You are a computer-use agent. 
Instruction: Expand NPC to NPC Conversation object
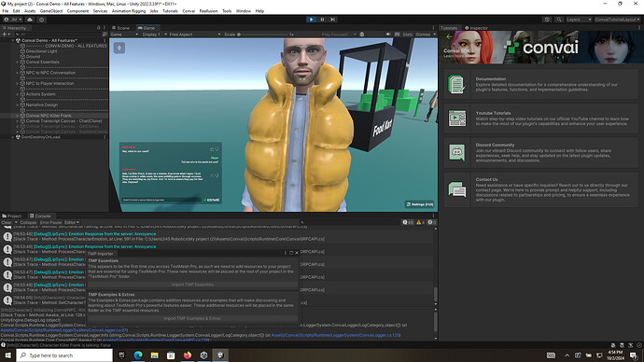pos(18,73)
